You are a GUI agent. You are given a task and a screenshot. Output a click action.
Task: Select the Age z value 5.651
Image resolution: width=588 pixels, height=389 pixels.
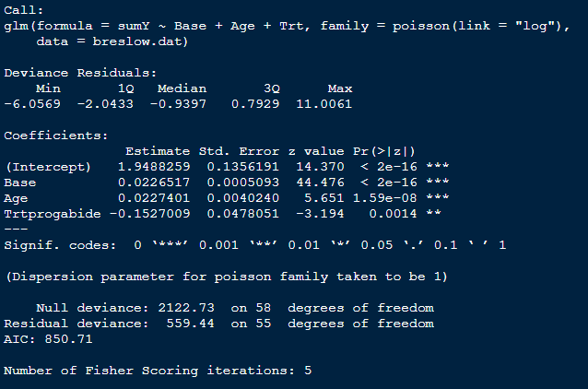click(324, 198)
